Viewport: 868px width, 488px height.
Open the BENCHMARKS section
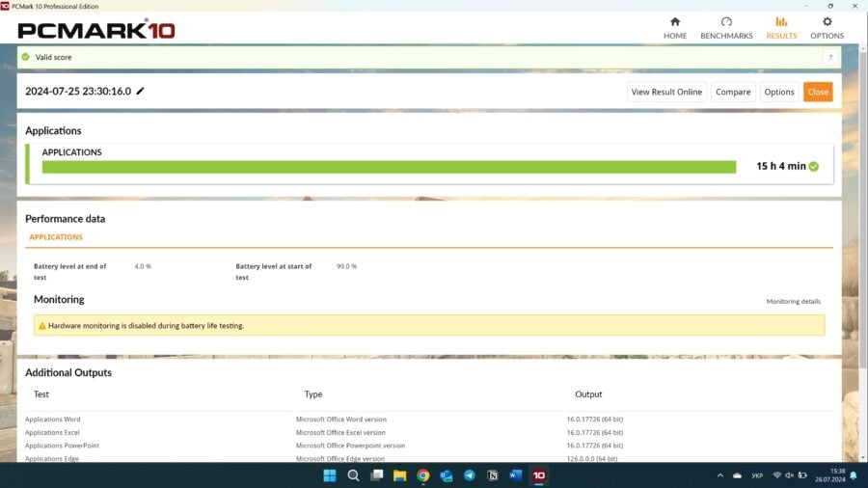[x=726, y=28]
